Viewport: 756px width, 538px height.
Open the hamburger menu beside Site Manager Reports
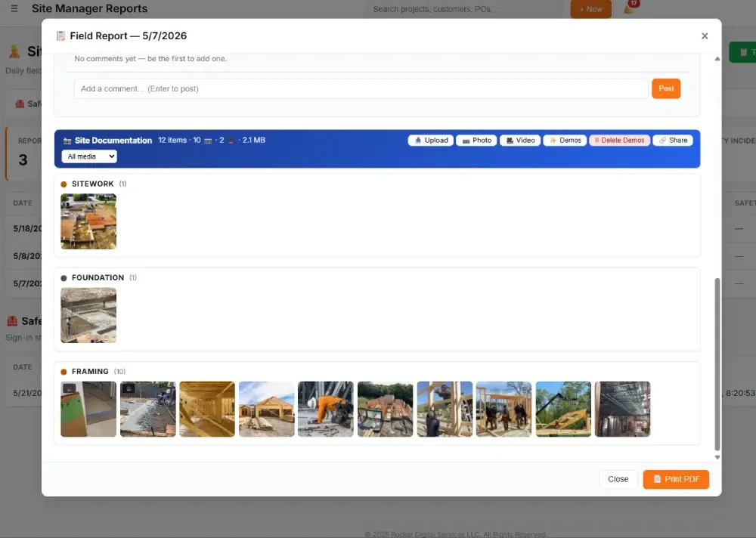coord(14,8)
